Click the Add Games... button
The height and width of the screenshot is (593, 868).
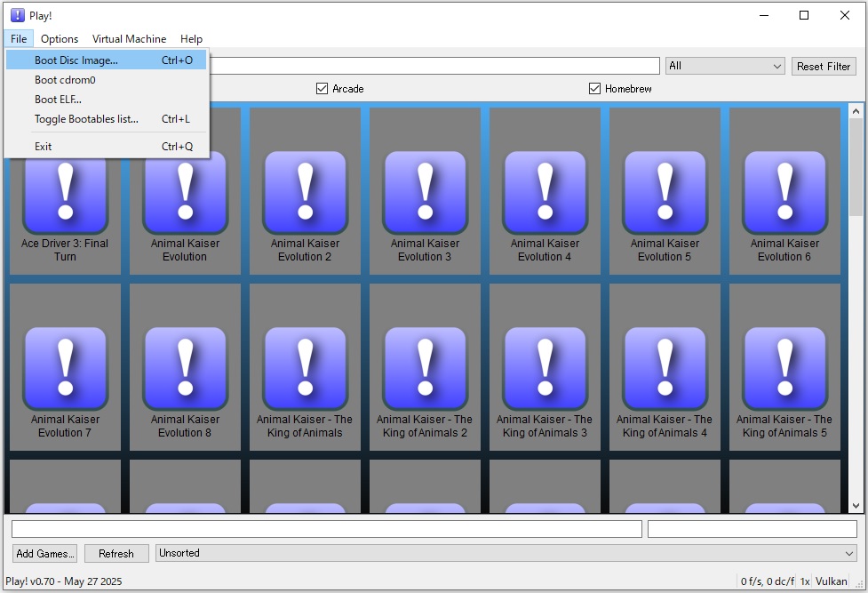[x=44, y=553]
